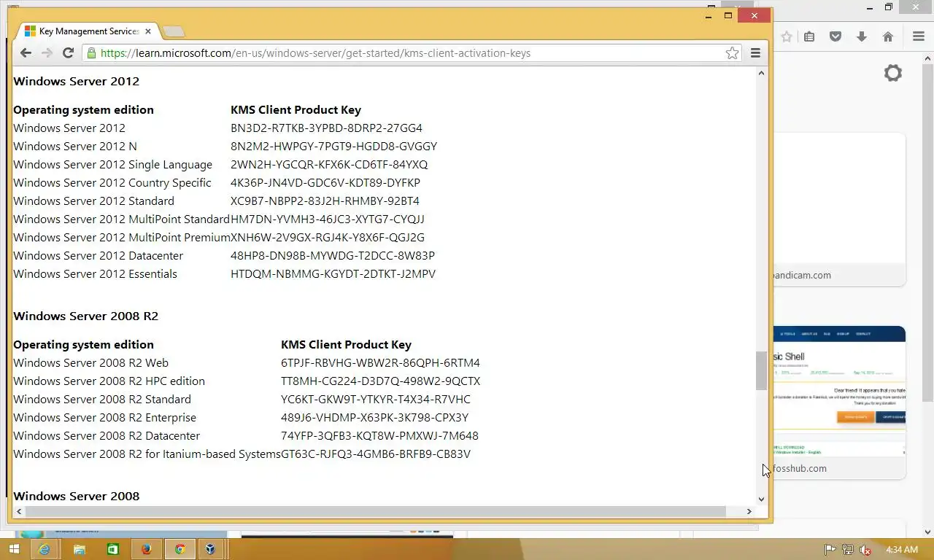
Task: Click the Chrome forward arrow
Action: [47, 52]
